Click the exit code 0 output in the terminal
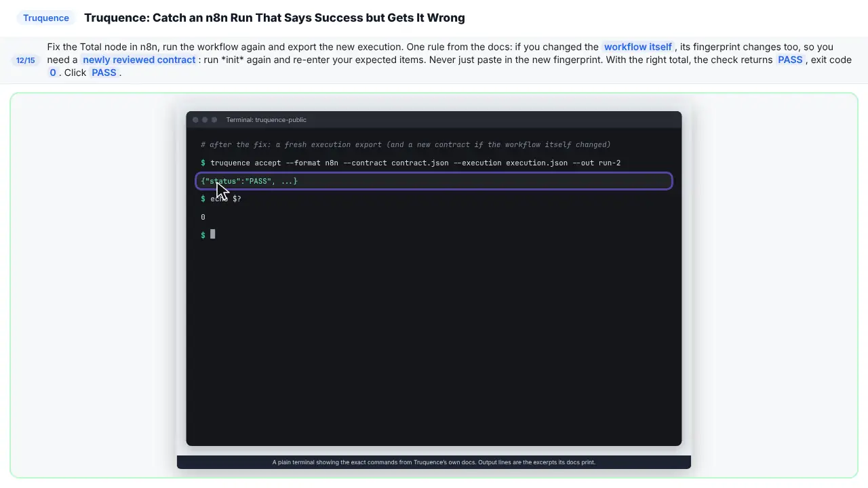The image size is (868, 488). (x=203, y=217)
